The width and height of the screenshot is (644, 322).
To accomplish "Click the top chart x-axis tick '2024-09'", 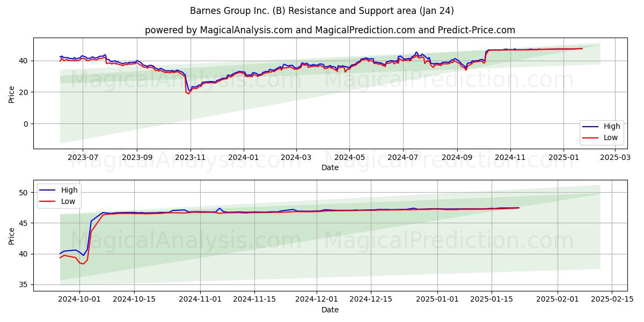I will point(457,158).
